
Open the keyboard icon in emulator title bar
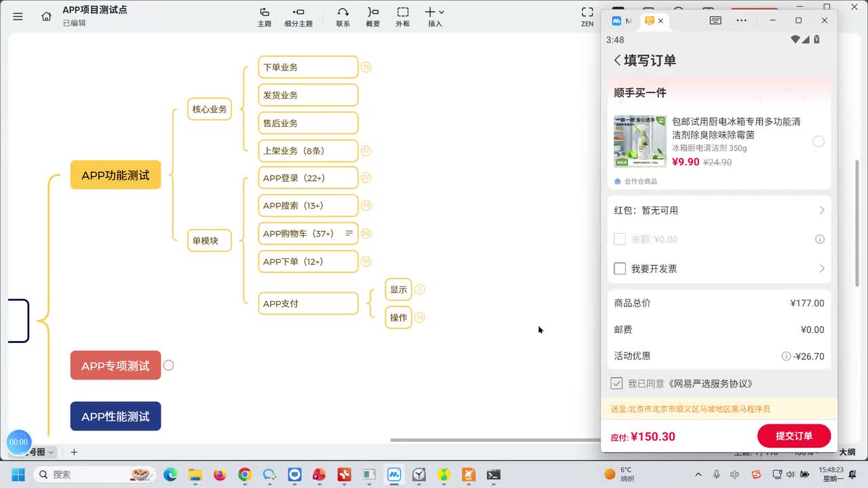point(715,20)
